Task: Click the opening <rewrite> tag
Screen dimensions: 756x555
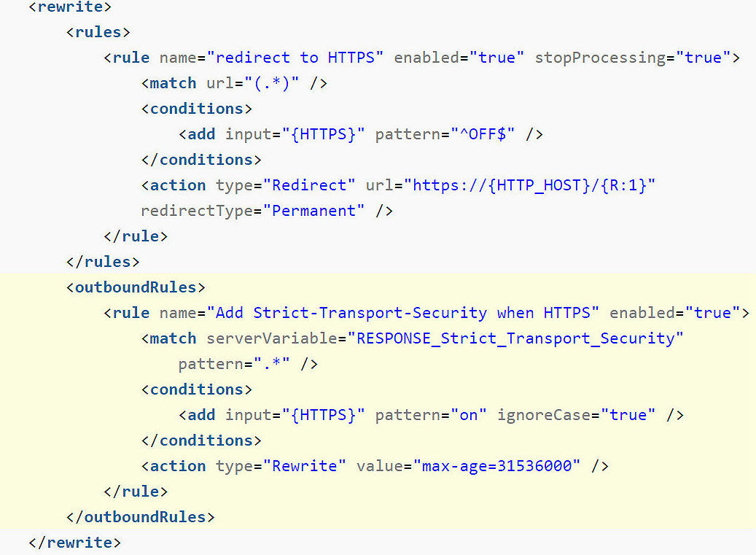Action: [x=70, y=7]
